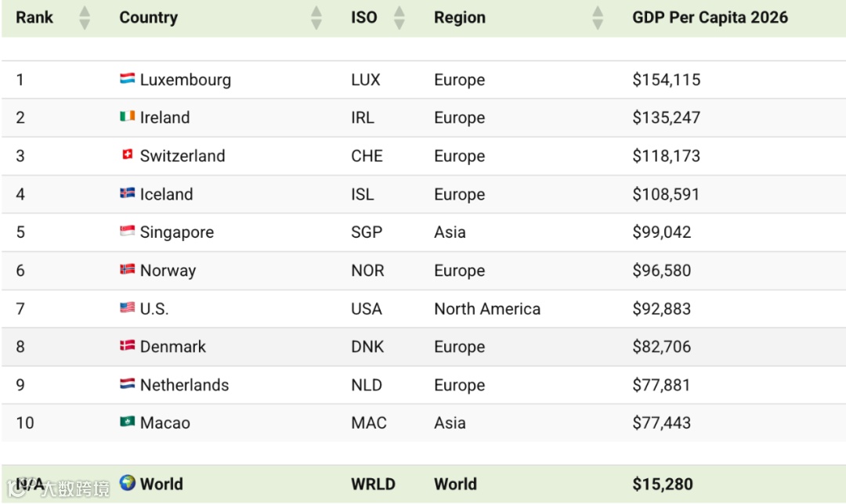
Task: Select the Macao GDP value $77,443
Action: tap(661, 423)
